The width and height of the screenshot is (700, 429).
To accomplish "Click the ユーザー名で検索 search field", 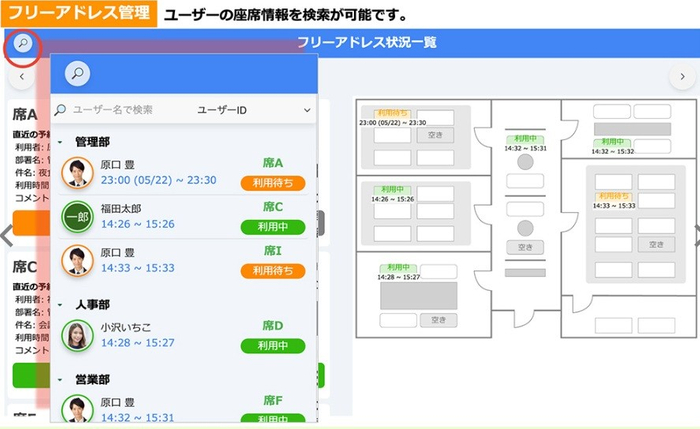I will [125, 110].
